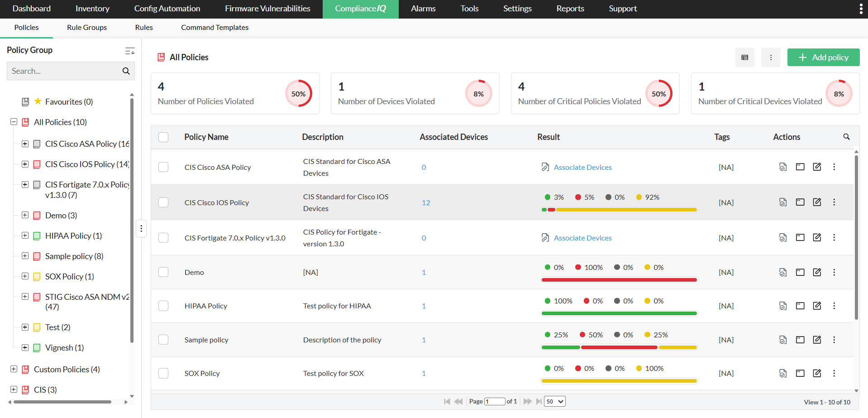Switch to the Rule Groups tab

[87, 28]
